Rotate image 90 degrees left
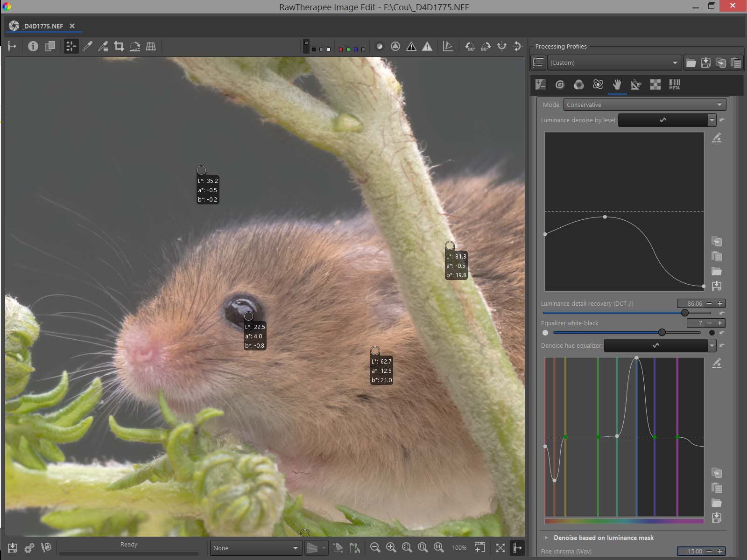Image resolution: width=747 pixels, height=560 pixels. 470,46
